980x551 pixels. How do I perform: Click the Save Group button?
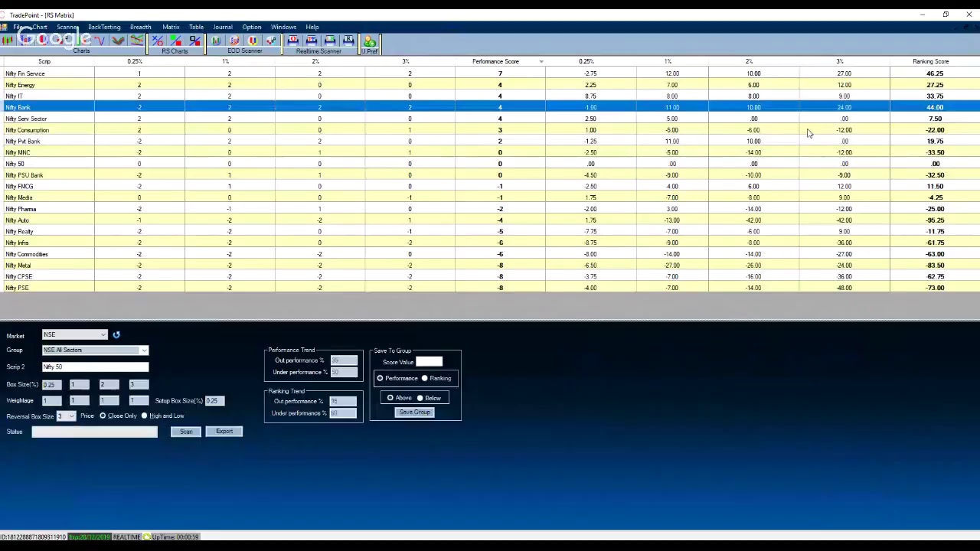414,412
